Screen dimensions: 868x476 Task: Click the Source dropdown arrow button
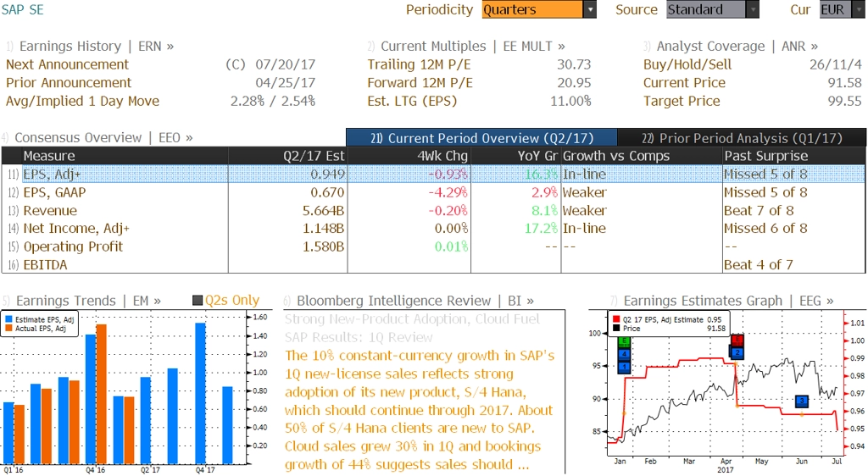coord(753,9)
